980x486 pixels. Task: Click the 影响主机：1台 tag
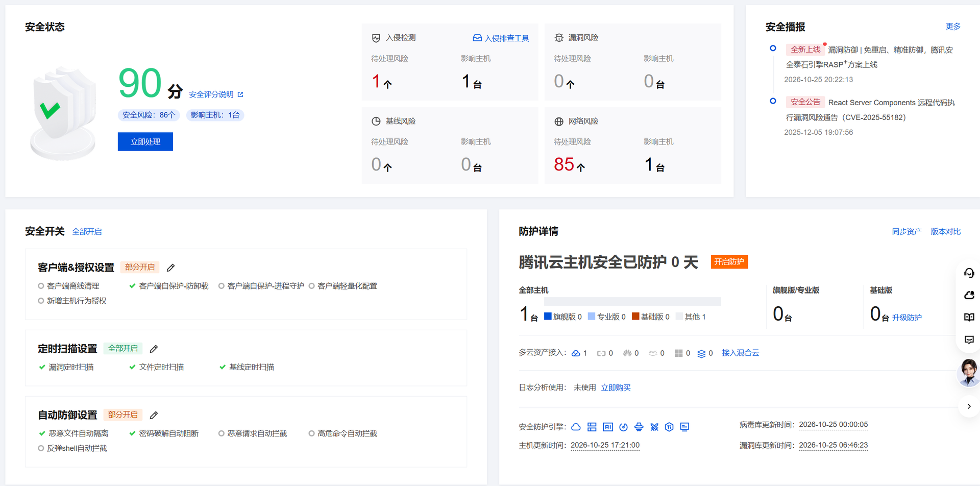click(215, 115)
